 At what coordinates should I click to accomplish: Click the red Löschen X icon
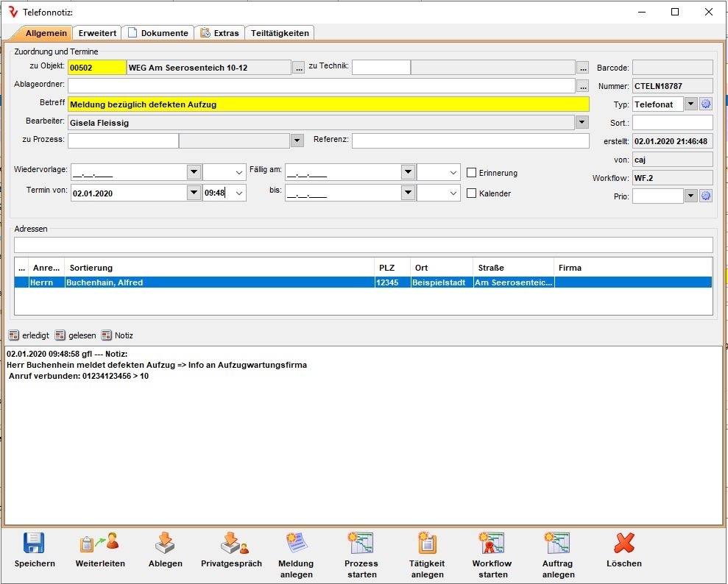[623, 544]
